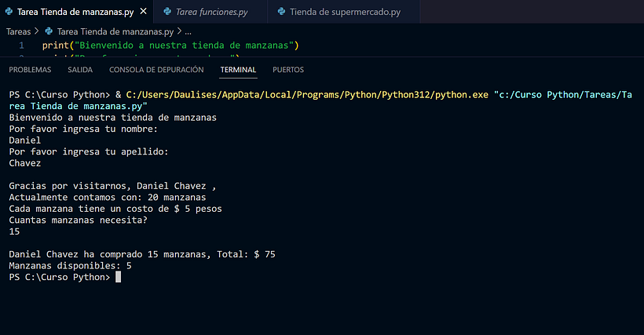The width and height of the screenshot is (644, 335).
Task: Click Python icon on Tarea Tienda de manzanas.py tab
Action: tap(9, 12)
